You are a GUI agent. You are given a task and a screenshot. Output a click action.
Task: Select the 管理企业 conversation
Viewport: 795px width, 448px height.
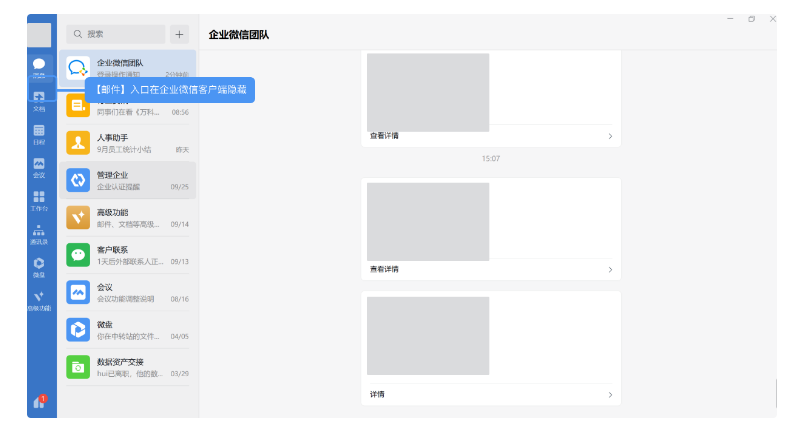[x=127, y=180]
